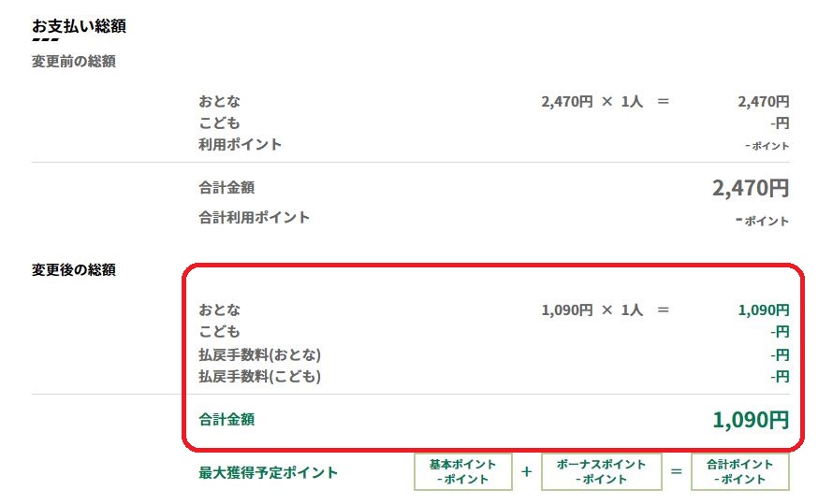The height and width of the screenshot is (504, 818).
Task: Click the green 1,090円 total amount
Action: click(x=751, y=420)
